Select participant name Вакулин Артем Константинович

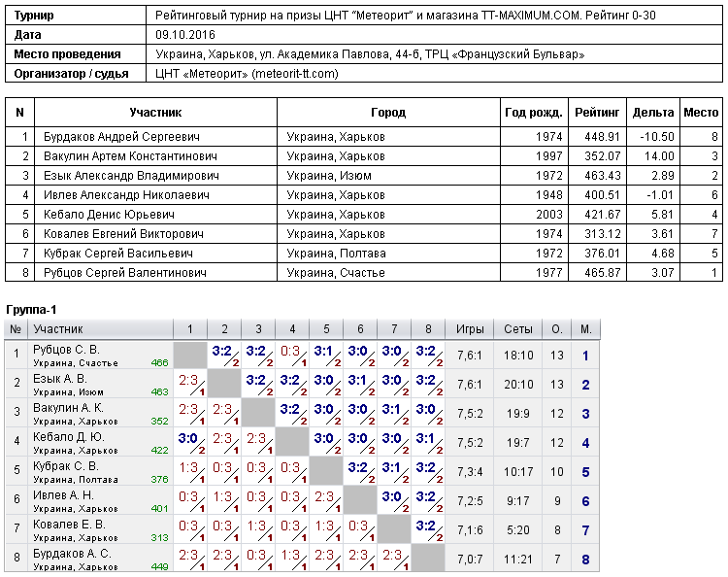pos(130,156)
